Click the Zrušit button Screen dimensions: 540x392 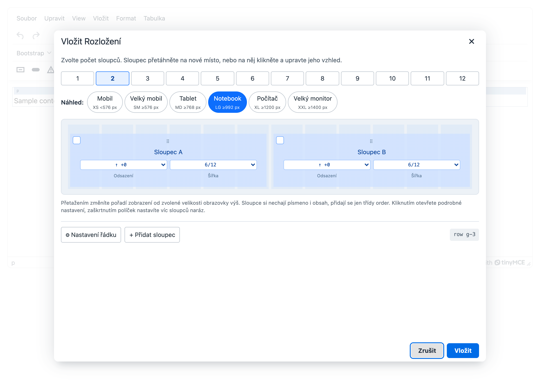[x=427, y=351]
